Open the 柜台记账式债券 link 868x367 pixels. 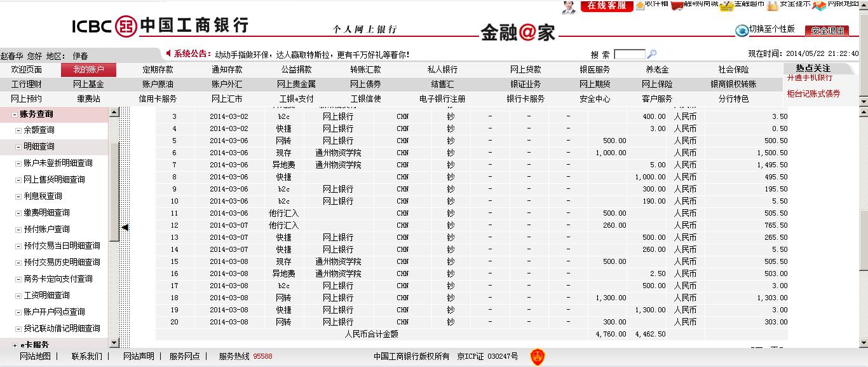tap(813, 93)
